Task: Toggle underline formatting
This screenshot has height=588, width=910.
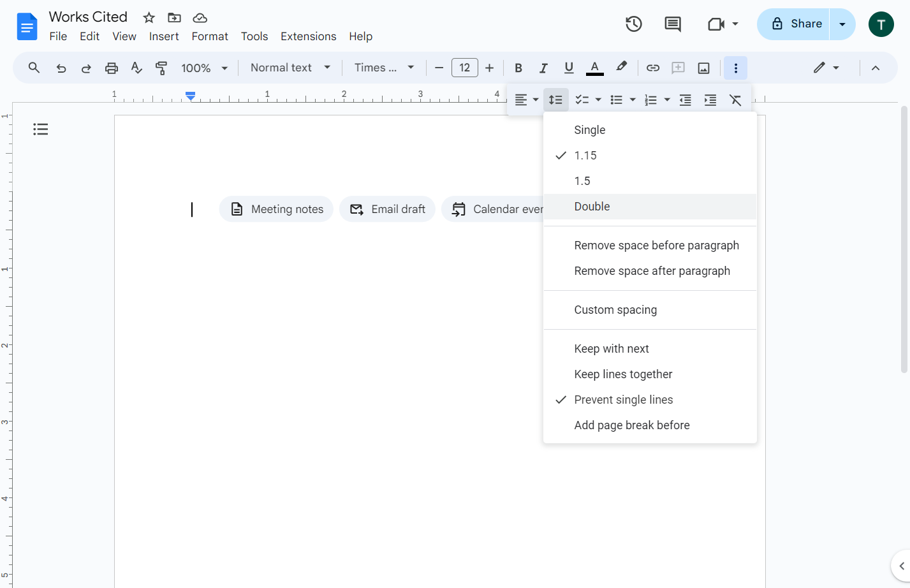Action: (569, 68)
